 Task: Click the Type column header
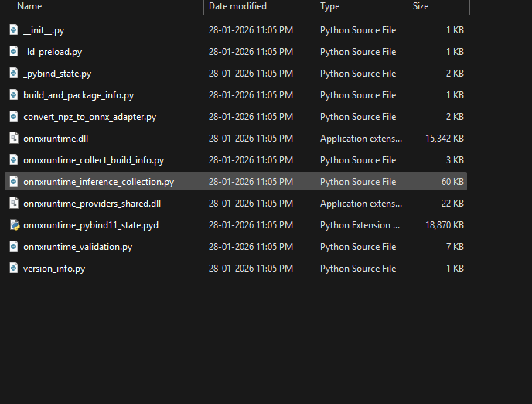(x=330, y=6)
